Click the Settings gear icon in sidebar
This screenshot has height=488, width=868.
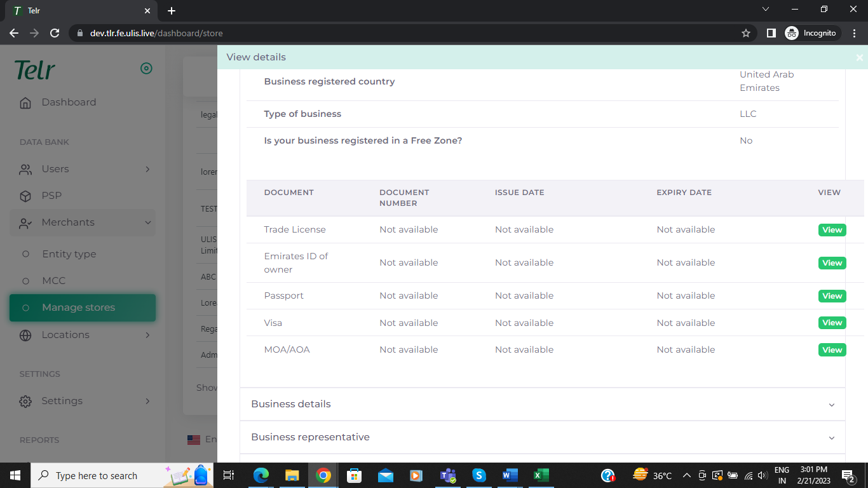pos(25,402)
